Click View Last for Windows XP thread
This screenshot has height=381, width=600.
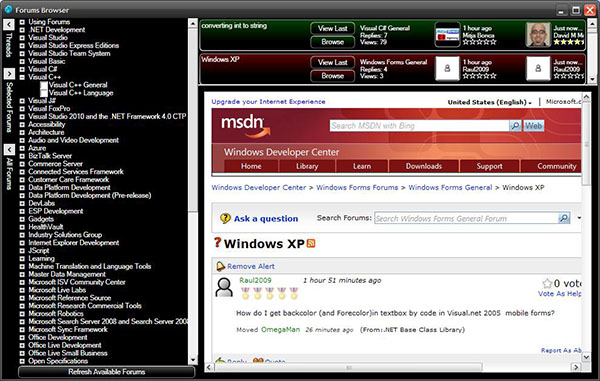[333, 62]
